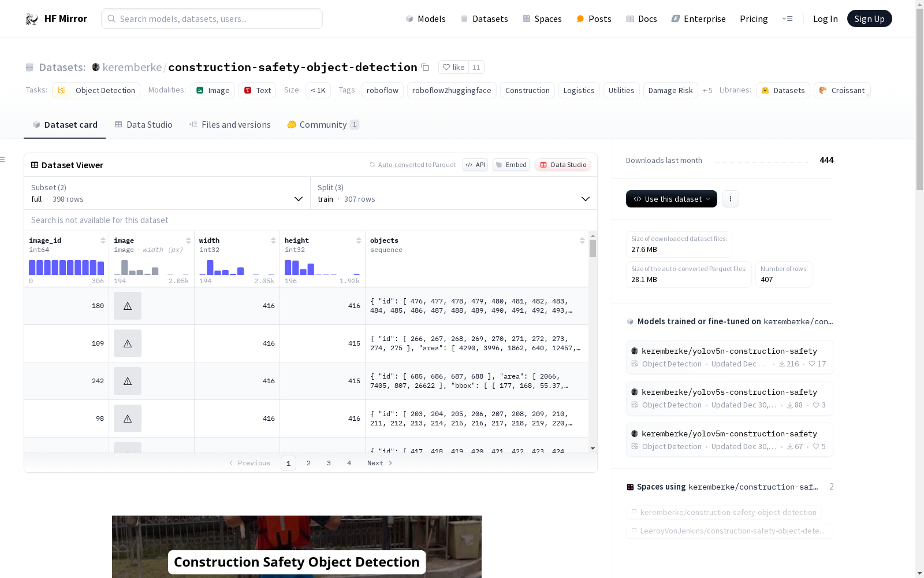Go to Datasets in top navigation
This screenshot has width=924, height=578.
(x=484, y=19)
